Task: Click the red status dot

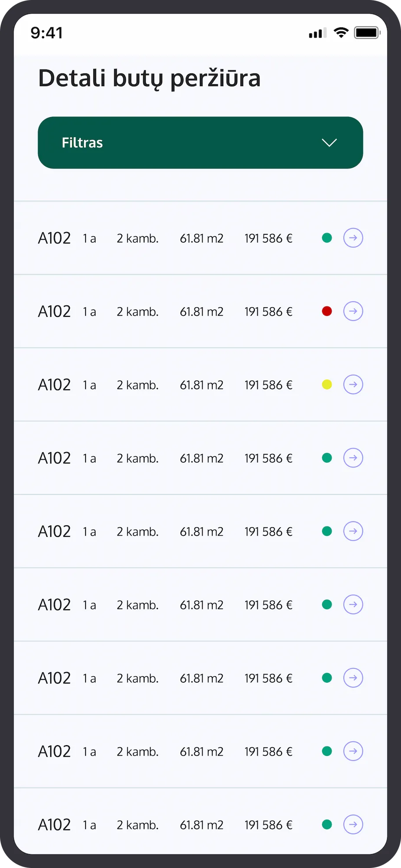Action: [x=327, y=311]
